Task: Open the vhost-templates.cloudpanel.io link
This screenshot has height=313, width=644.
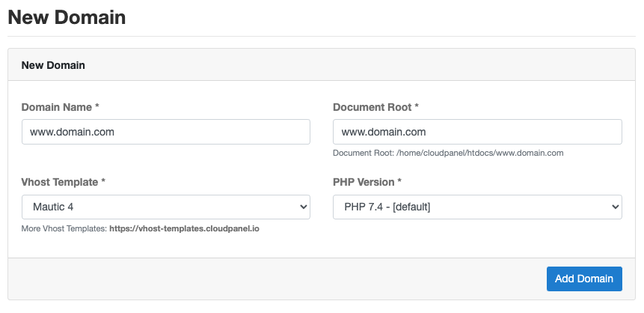Action: [x=184, y=228]
